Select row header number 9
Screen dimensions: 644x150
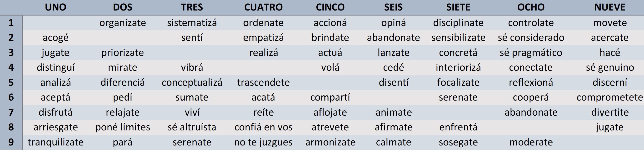tap(11, 142)
